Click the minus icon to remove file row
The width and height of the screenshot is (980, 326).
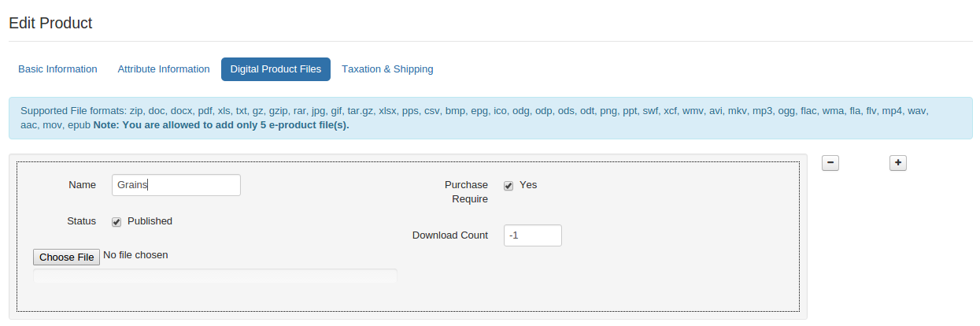click(x=830, y=162)
